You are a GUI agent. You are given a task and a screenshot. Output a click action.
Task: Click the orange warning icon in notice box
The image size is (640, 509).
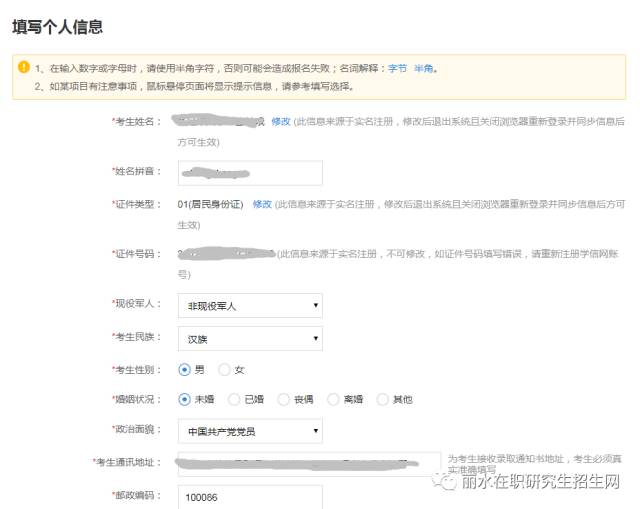(x=24, y=68)
